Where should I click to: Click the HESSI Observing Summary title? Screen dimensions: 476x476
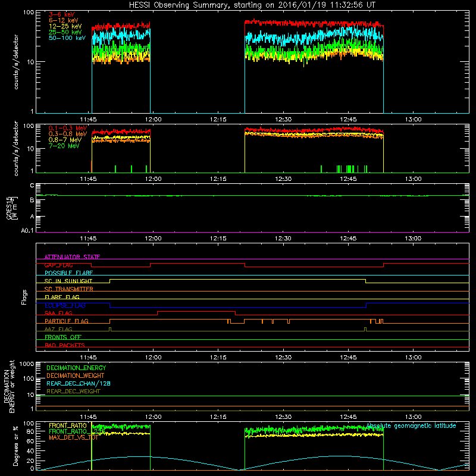coord(252,5)
